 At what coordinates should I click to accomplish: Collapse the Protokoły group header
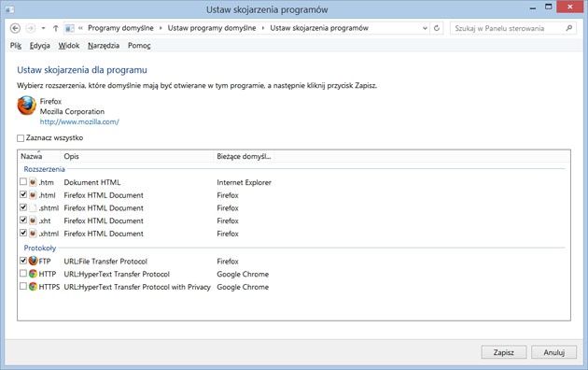pyautogui.click(x=40, y=248)
